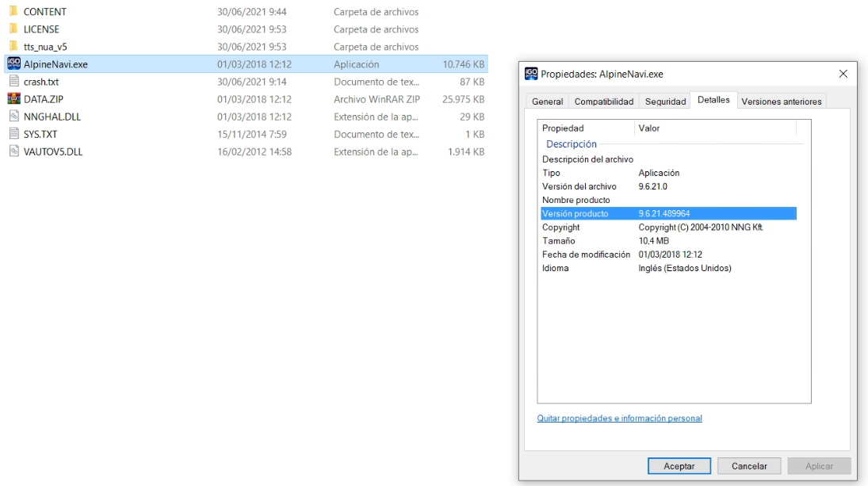Image resolution: width=868 pixels, height=486 pixels.
Task: Select Descripción del archivo property
Action: pos(587,159)
